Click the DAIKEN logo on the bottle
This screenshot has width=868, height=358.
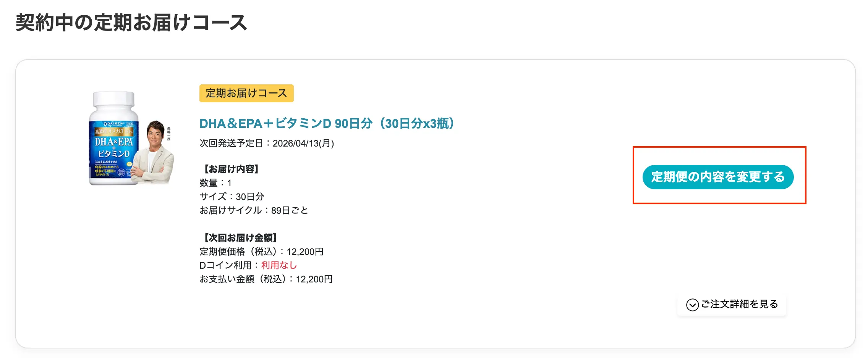pyautogui.click(x=113, y=124)
